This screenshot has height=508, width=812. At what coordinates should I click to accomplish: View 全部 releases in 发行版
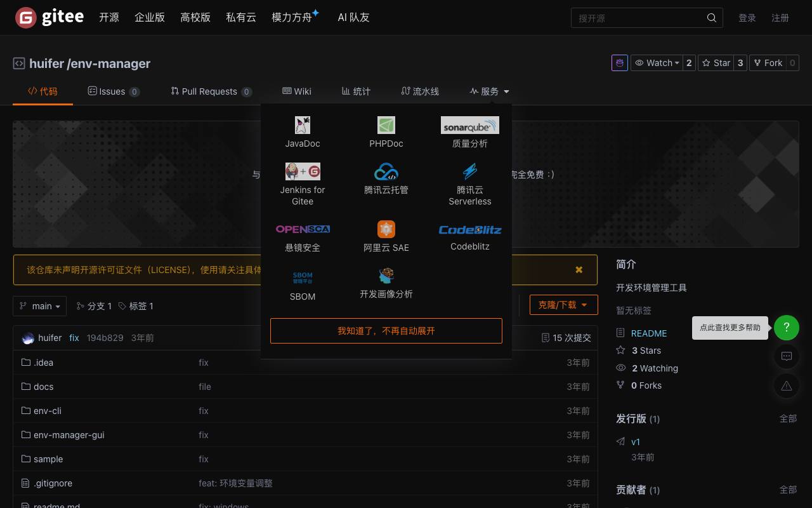(788, 418)
